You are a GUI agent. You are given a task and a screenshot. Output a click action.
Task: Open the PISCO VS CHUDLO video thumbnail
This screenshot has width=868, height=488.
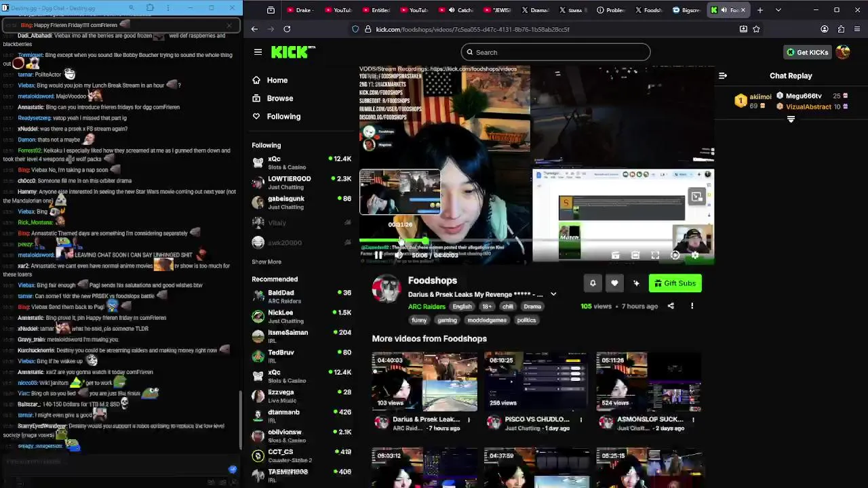(x=536, y=382)
